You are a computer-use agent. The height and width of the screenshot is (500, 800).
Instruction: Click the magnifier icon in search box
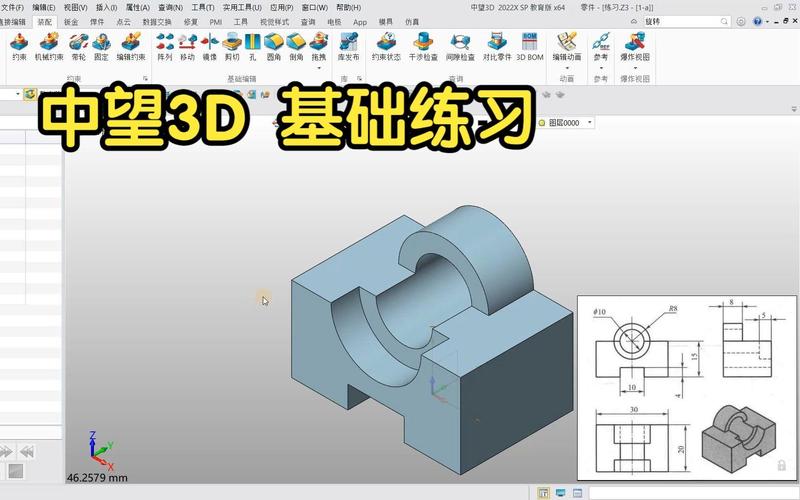pos(724,21)
